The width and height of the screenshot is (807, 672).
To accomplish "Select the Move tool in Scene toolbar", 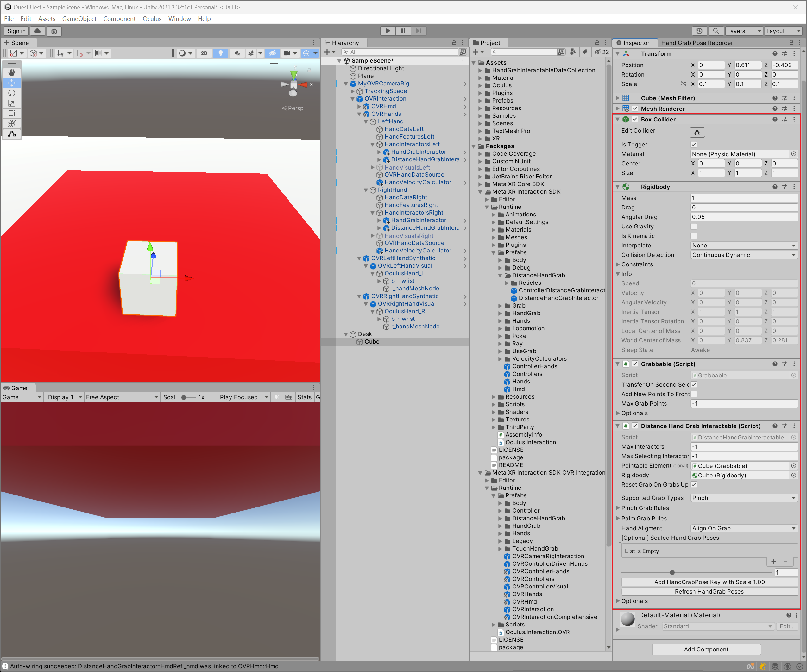I will coord(12,83).
